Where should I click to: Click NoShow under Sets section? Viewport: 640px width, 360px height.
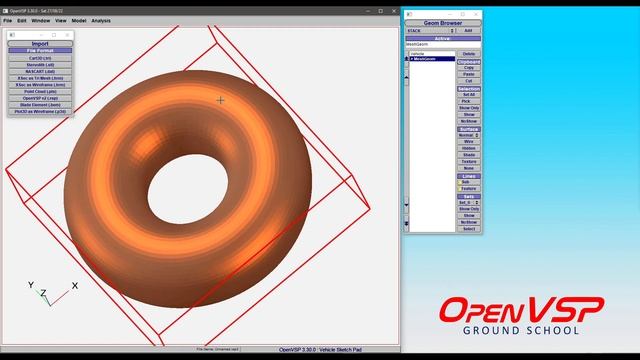[469, 222]
